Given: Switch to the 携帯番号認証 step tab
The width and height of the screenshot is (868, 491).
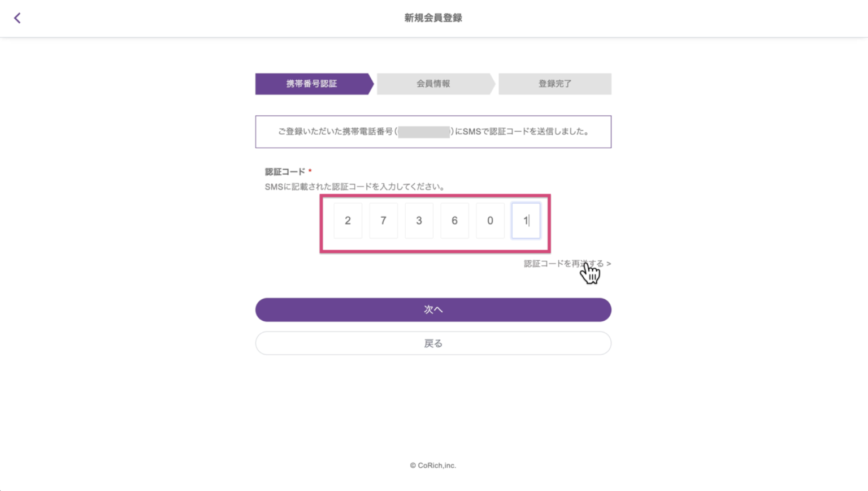Looking at the screenshot, I should tap(311, 84).
